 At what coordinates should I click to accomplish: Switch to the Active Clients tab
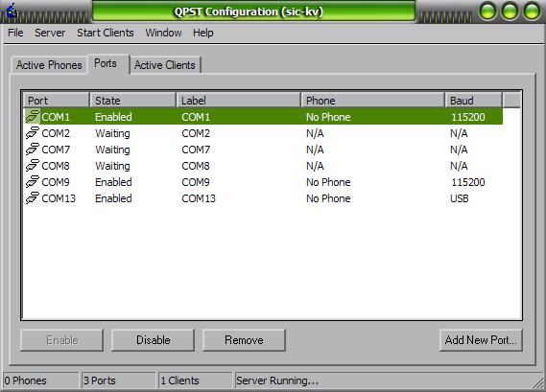click(165, 65)
